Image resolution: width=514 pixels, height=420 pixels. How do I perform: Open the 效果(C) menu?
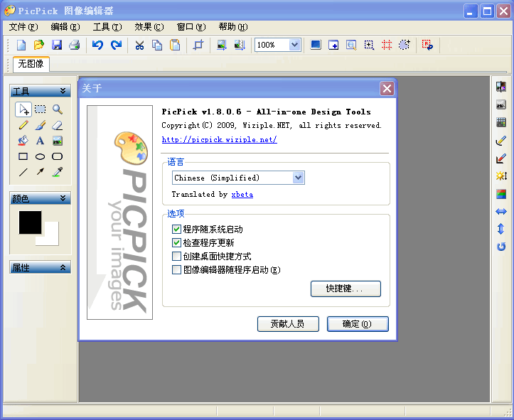149,27
